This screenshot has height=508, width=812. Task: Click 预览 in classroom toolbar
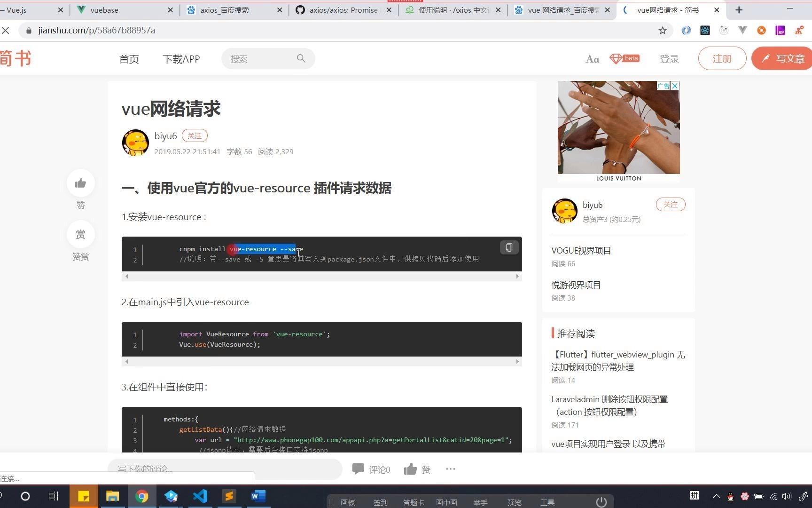515,502
